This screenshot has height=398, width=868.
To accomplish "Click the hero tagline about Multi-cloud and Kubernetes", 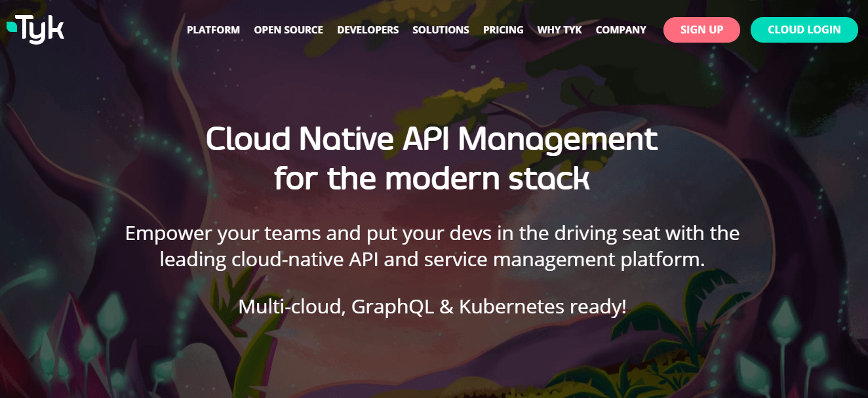I will coord(433,306).
